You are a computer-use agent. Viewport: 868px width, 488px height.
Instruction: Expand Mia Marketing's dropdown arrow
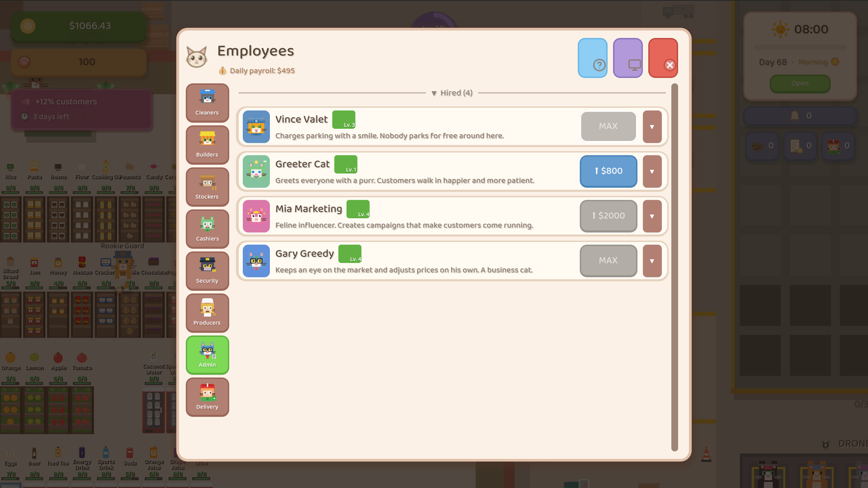tap(652, 216)
